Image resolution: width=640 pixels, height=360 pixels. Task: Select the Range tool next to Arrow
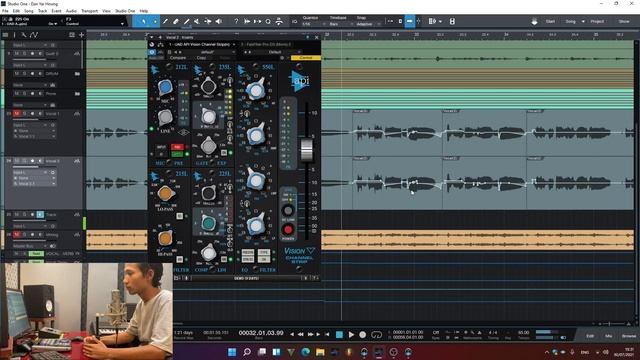coord(155,21)
